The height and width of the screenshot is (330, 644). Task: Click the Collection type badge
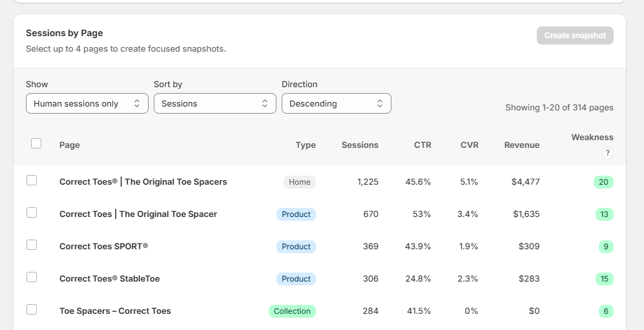tap(293, 311)
